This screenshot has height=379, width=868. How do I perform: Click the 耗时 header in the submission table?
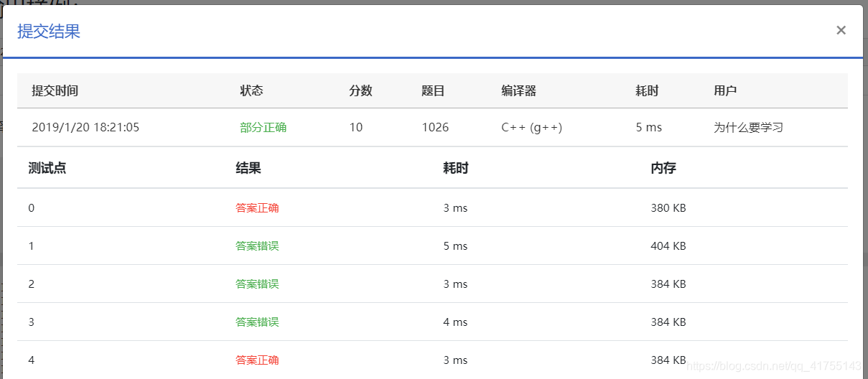click(x=647, y=91)
